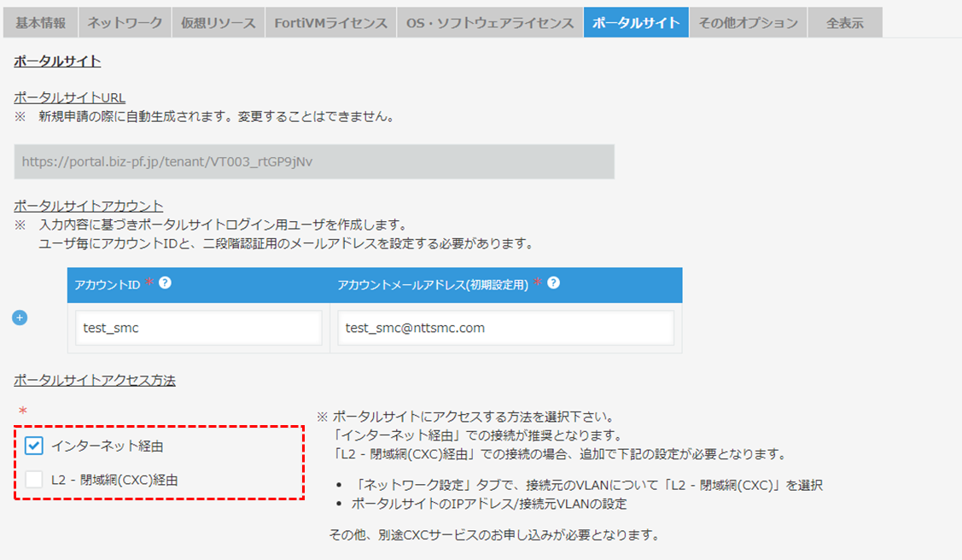Screen dimensions: 962x560
Task: Show all sections with 全表示 tab
Action: 845,23
